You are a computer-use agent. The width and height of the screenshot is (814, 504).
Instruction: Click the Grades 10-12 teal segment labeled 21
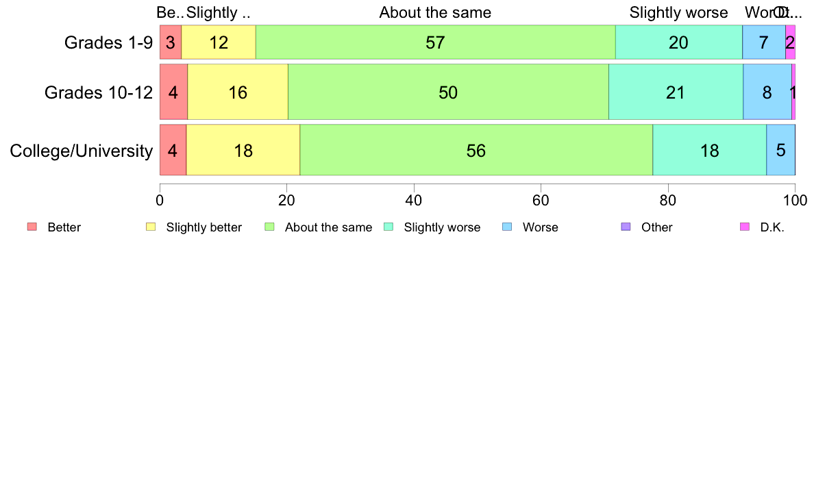pyautogui.click(x=676, y=92)
